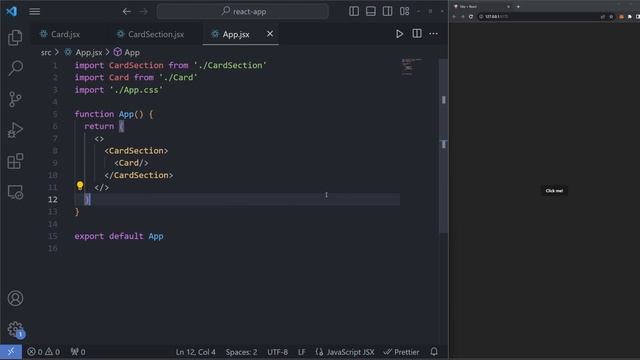Go back in the browser window
This screenshot has height=360, width=640.
(454, 17)
